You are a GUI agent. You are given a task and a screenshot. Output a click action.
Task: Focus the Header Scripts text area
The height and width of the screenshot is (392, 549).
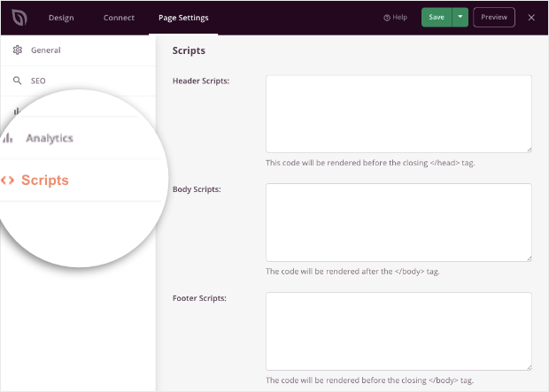pos(398,114)
